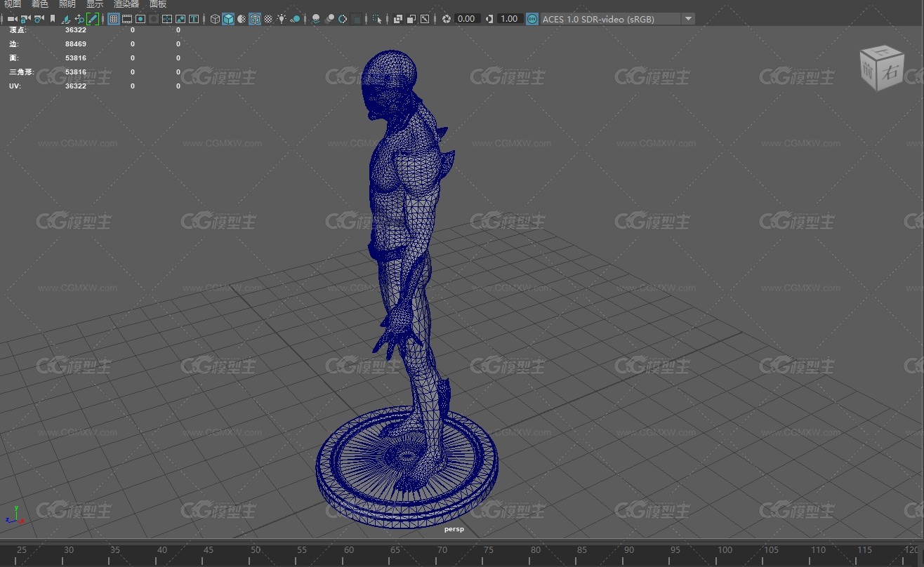Toggle the Gate Mask icon
Viewport: 924px width, 567px height.
[x=153, y=19]
